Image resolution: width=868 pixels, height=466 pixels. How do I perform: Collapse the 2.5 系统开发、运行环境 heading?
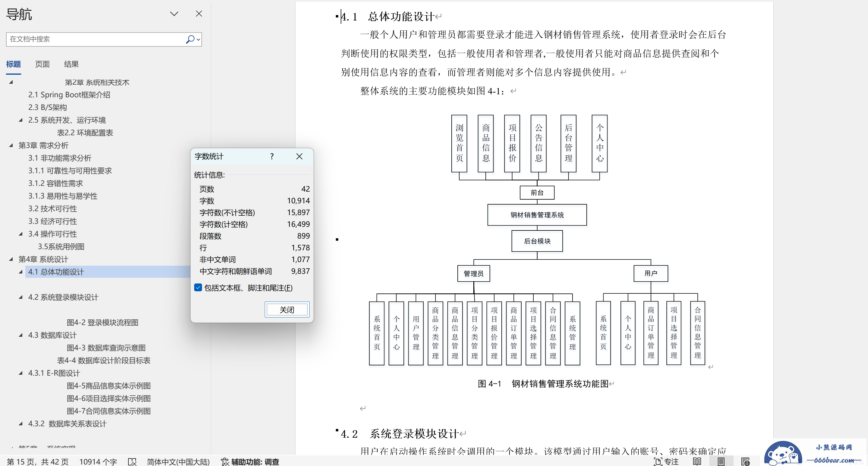21,120
